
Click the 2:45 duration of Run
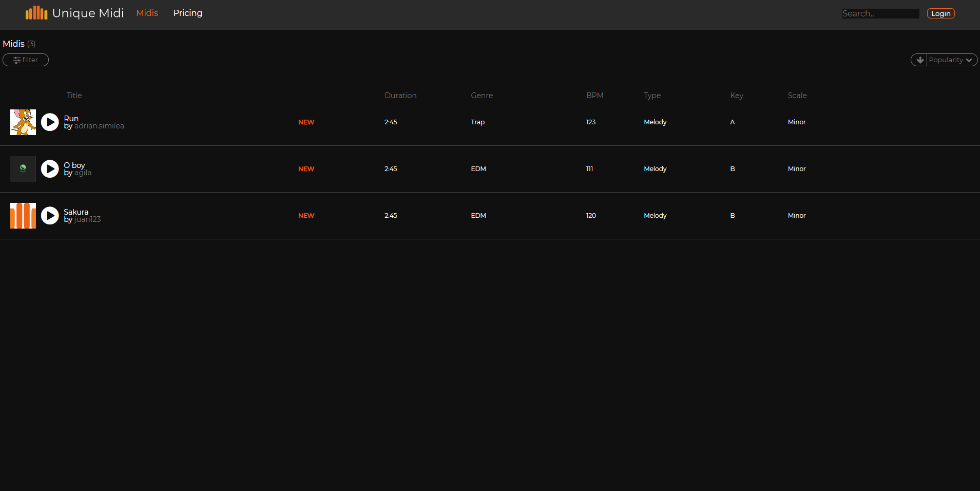click(x=391, y=122)
